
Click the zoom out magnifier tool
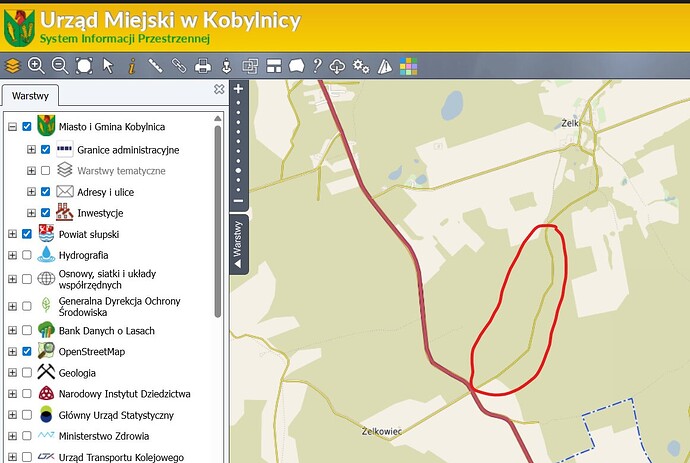[x=59, y=66]
